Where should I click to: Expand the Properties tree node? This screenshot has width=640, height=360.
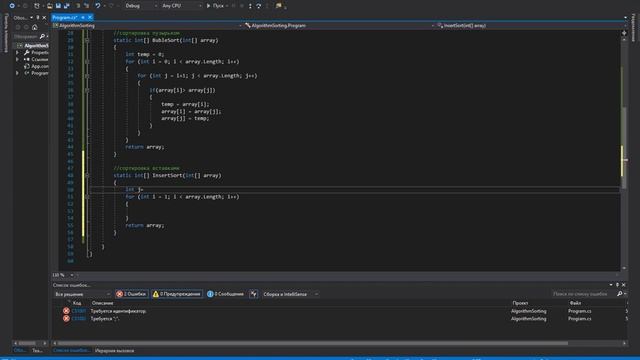17,53
